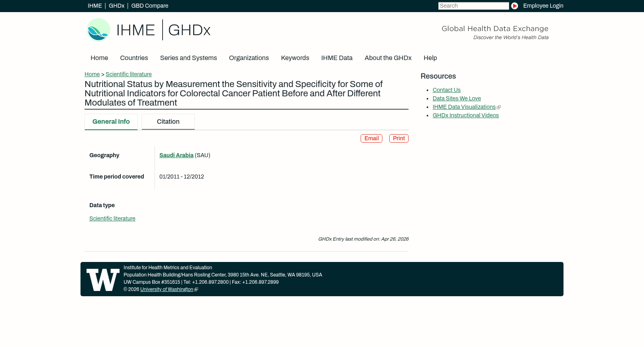Open Series and Systems menu item
The height and width of the screenshot is (347, 644).
(188, 58)
